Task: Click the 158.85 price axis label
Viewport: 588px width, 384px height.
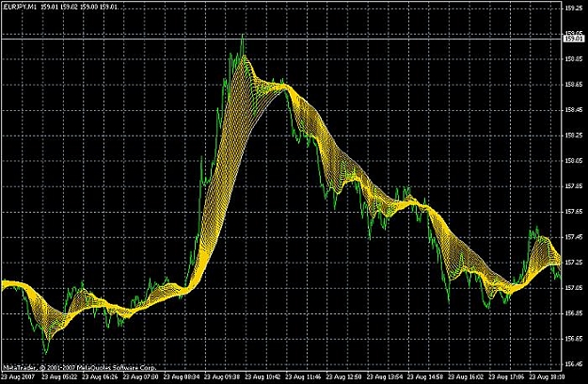Action: pyautogui.click(x=574, y=59)
